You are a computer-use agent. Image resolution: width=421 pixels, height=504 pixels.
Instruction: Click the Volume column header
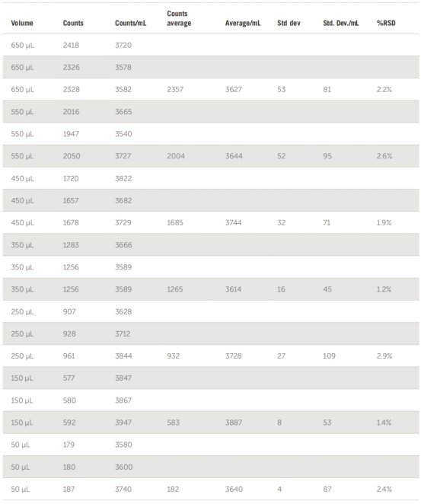tap(22, 23)
